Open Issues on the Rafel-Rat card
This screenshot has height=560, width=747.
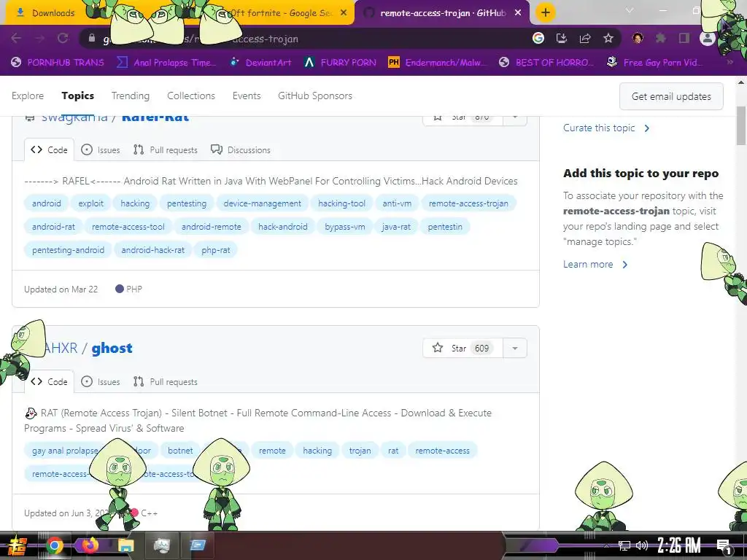[x=101, y=150]
